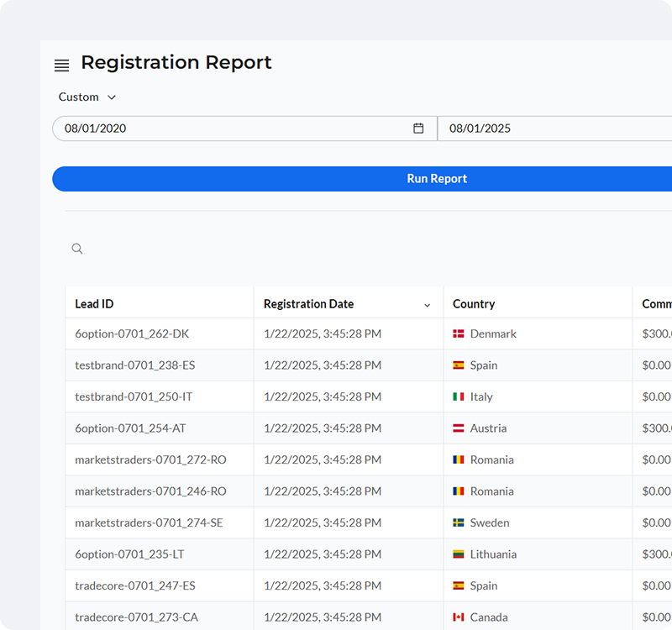
Task: Select lead tradecore-0701_247-ES
Action: [135, 585]
